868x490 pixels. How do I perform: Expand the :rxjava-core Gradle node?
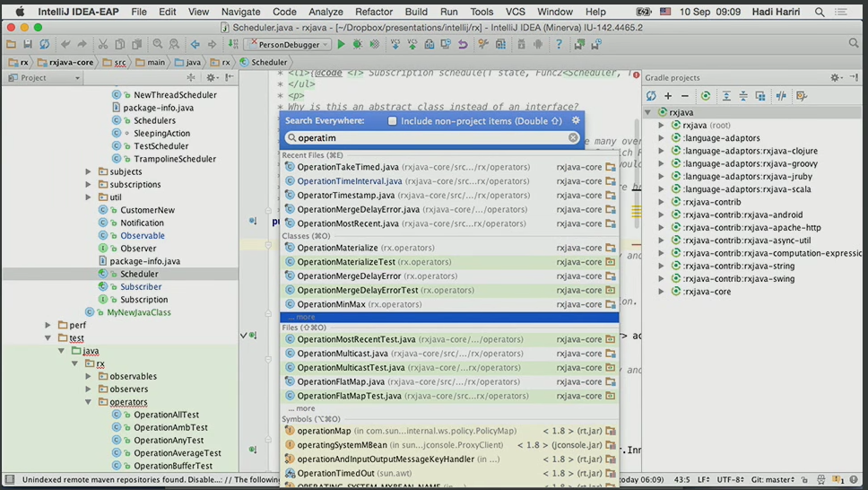(x=661, y=292)
